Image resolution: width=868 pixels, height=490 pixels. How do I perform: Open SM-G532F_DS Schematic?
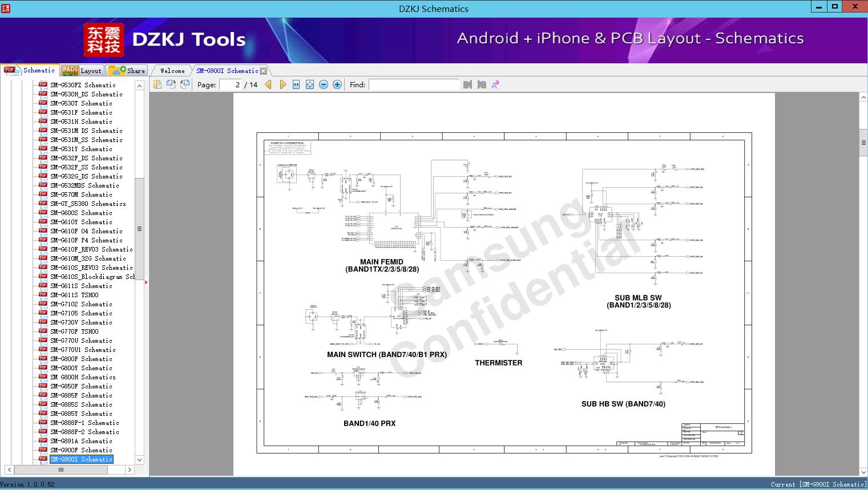click(x=86, y=158)
